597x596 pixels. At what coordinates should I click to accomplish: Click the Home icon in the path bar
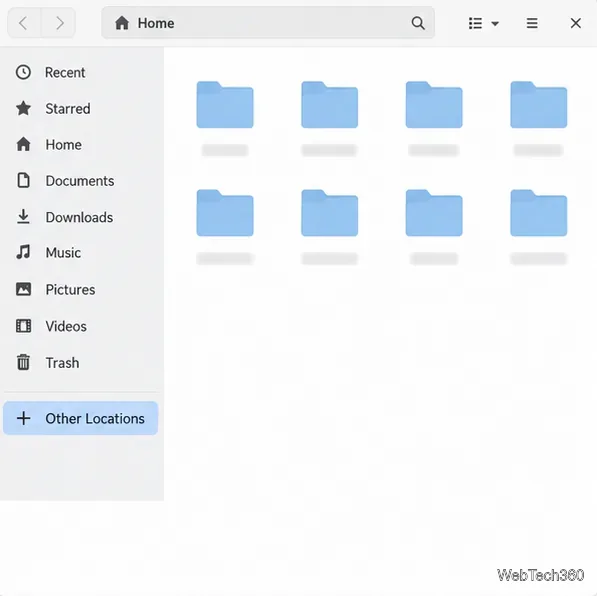coord(122,23)
